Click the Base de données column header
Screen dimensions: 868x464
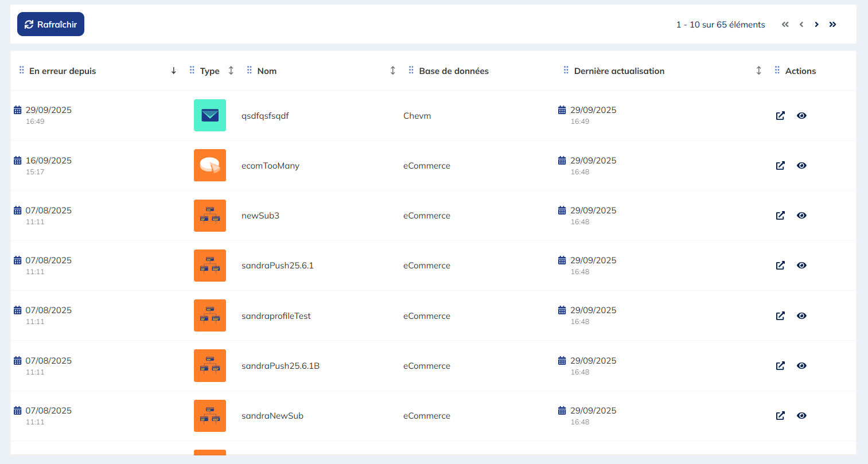tap(454, 71)
